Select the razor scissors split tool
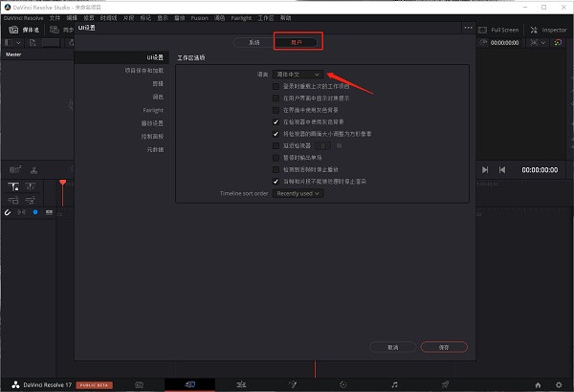Viewport: 574px width, 392px height. (33, 171)
